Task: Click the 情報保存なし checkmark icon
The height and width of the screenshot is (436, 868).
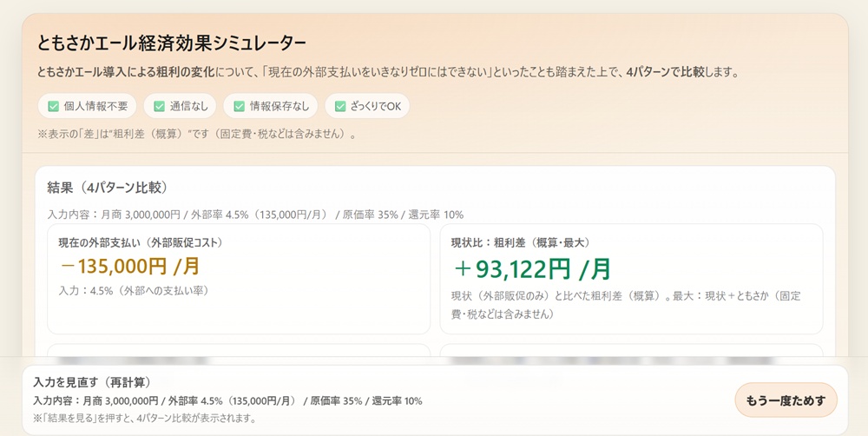Action: coord(239,106)
